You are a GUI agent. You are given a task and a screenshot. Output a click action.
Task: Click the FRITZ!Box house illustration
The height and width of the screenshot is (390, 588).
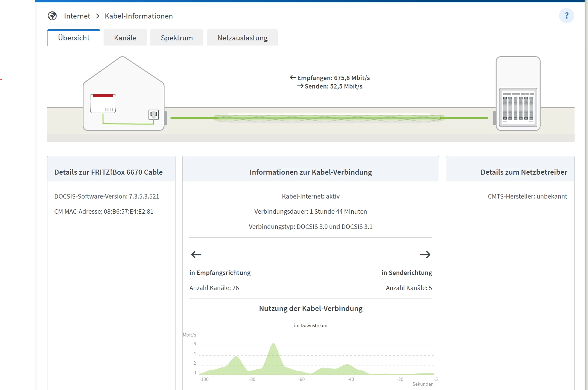tap(124, 93)
